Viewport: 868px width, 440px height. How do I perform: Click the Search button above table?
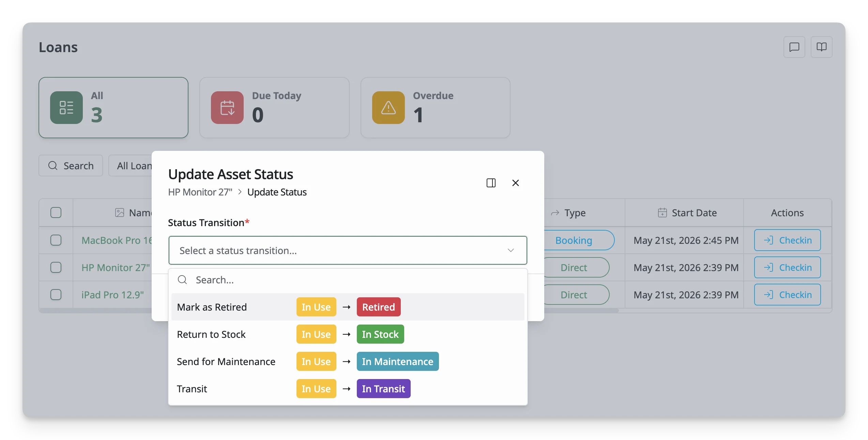click(71, 166)
